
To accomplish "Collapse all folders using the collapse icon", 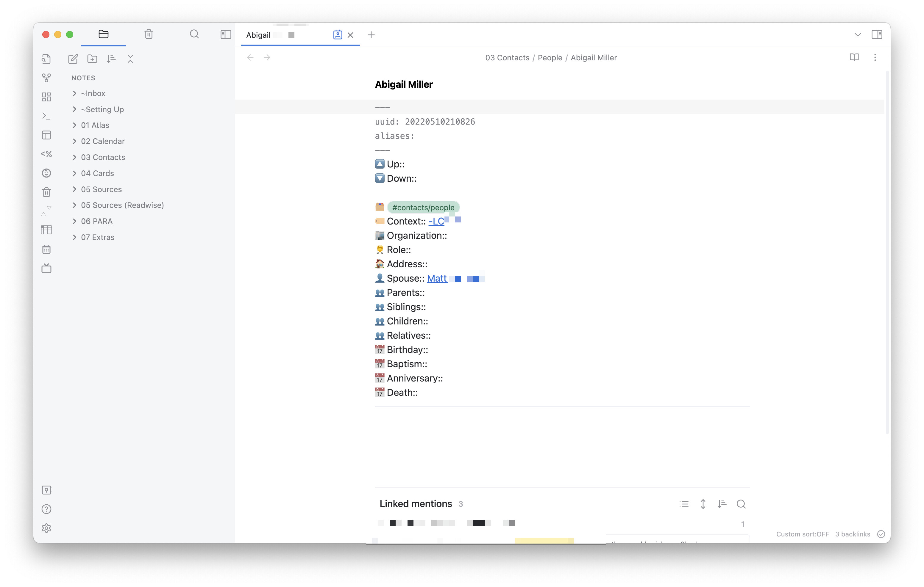I will [x=130, y=59].
